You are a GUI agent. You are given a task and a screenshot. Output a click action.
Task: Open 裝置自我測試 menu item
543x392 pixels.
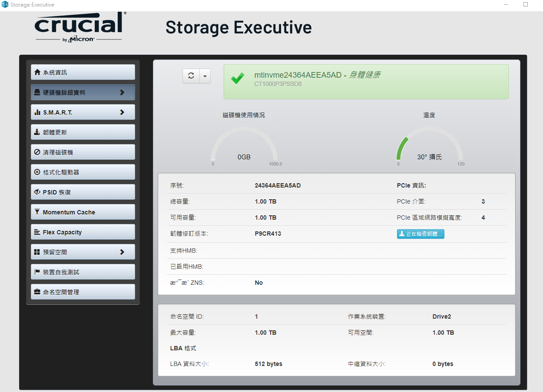(x=83, y=272)
